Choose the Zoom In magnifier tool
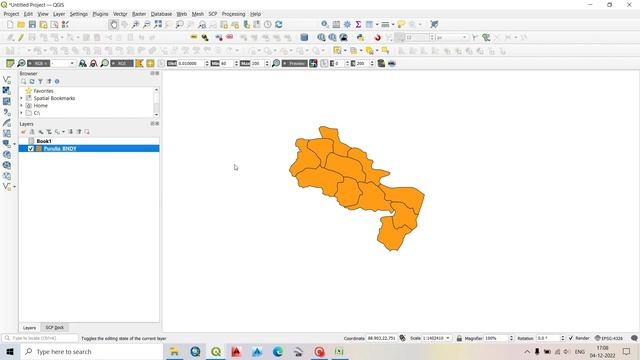The image size is (640, 360). (x=136, y=24)
